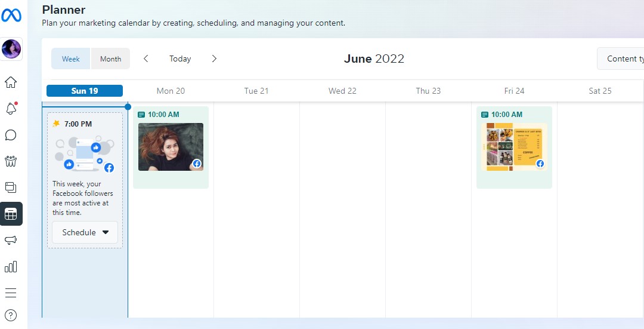Expand the Schedule dropdown
This screenshot has height=329, width=644.
[85, 232]
